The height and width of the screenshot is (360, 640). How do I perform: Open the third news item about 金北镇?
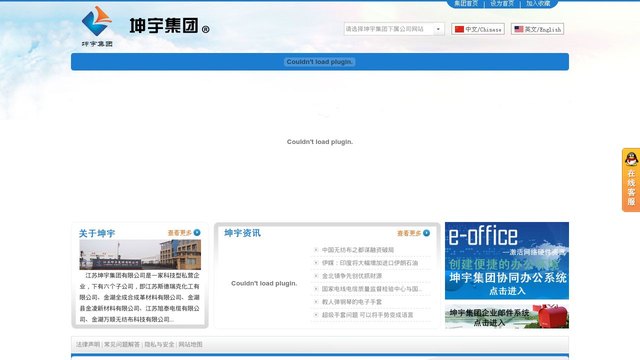click(x=352, y=276)
